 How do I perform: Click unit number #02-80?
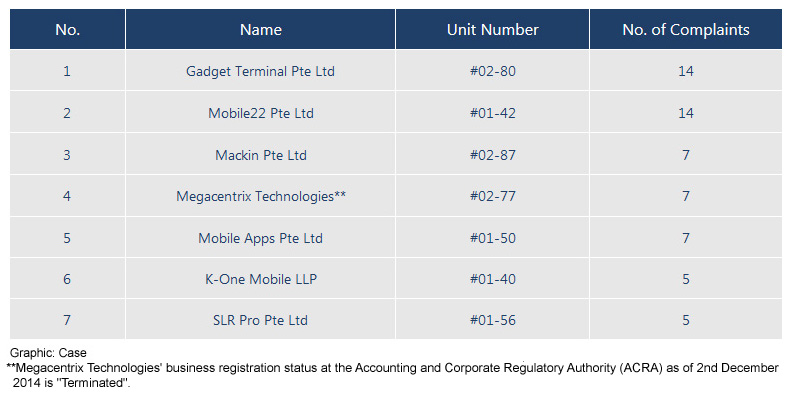(493, 71)
